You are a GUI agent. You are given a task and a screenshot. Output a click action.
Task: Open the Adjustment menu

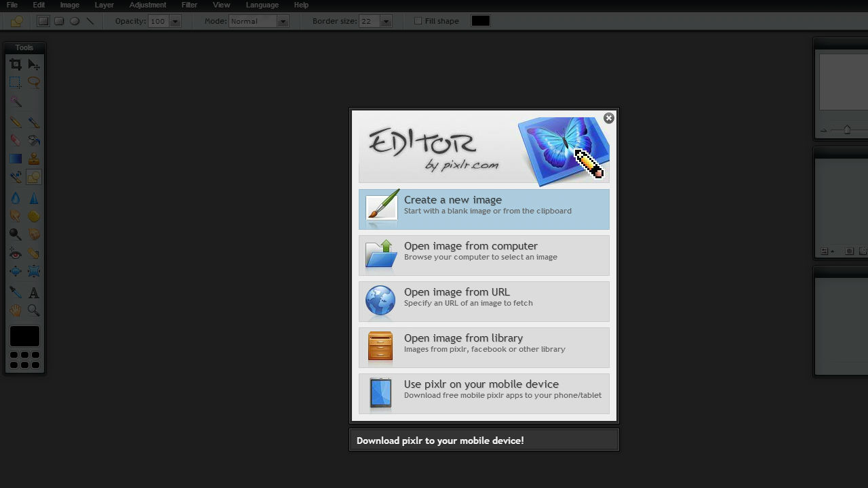point(147,5)
